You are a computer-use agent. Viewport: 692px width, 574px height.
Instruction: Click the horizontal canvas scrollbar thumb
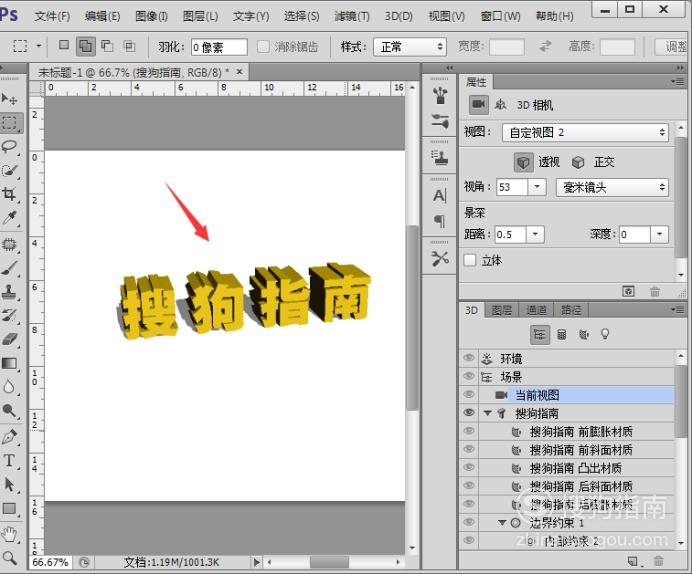coord(329,562)
